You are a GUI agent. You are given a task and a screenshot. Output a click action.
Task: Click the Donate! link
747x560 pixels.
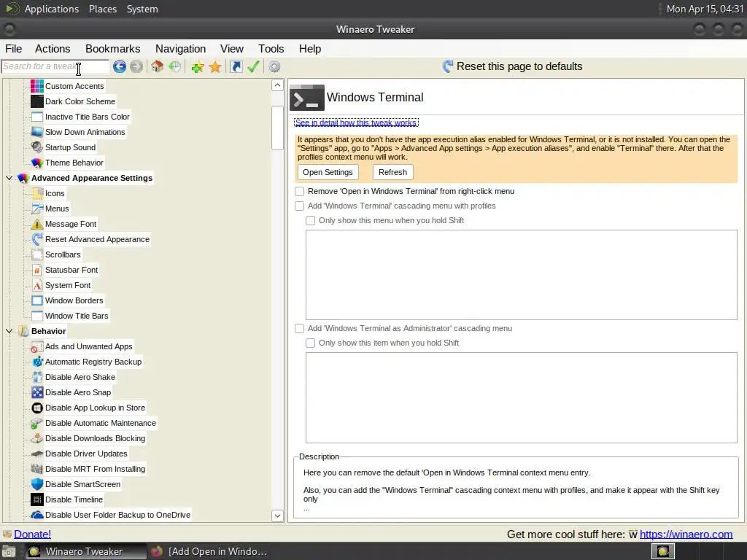pos(32,534)
